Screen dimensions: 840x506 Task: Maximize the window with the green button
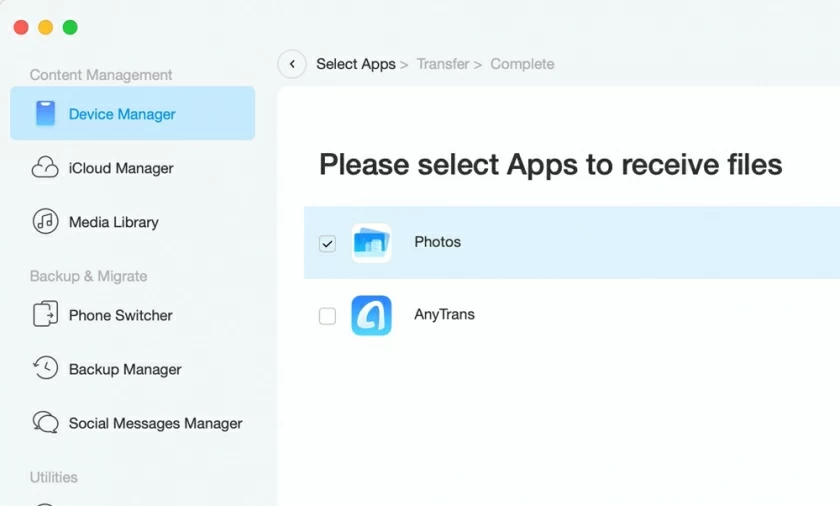70,27
